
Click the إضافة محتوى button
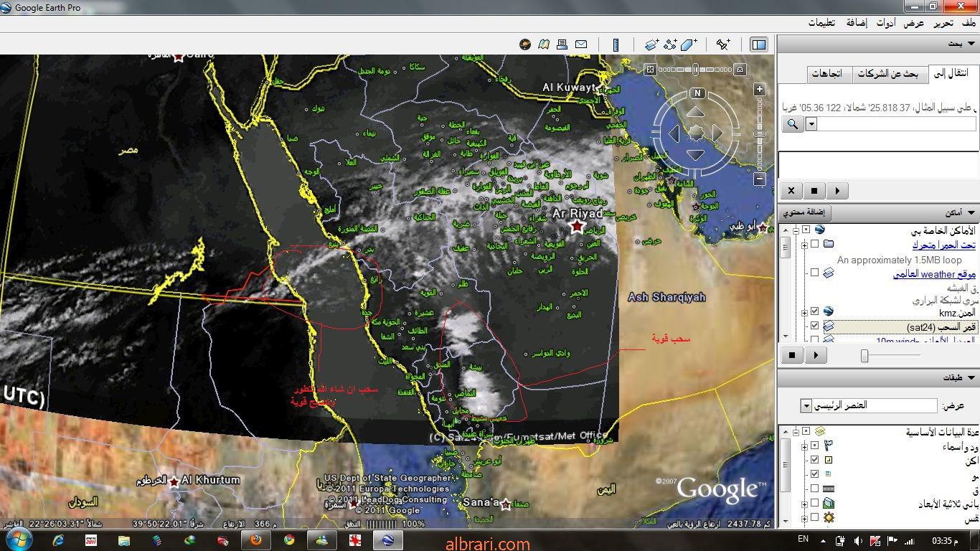806,213
